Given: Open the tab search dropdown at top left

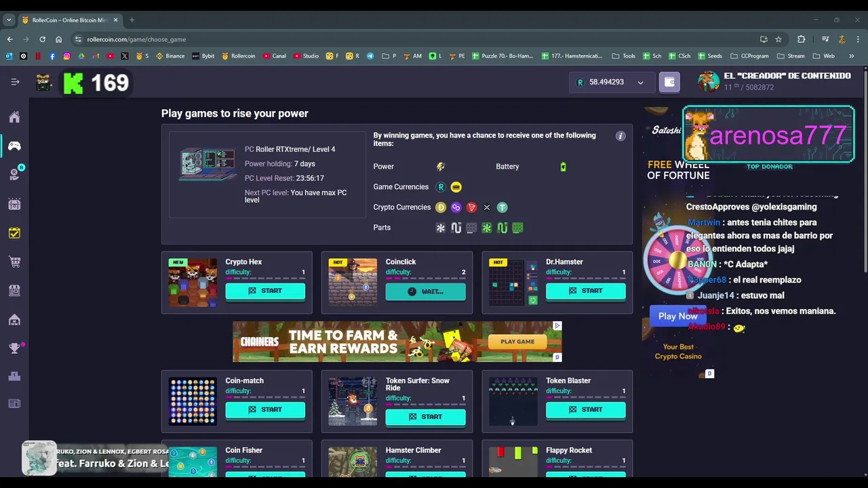Looking at the screenshot, I should pos(9,20).
